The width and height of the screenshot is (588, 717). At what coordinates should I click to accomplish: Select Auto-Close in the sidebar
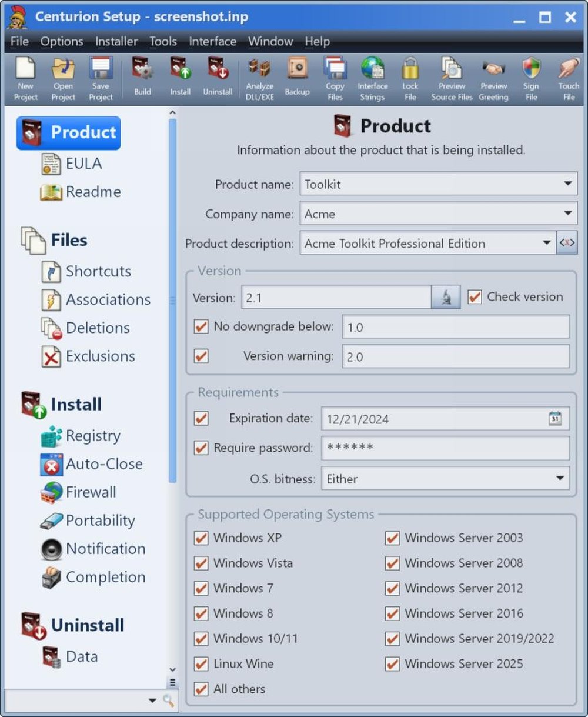[92, 464]
